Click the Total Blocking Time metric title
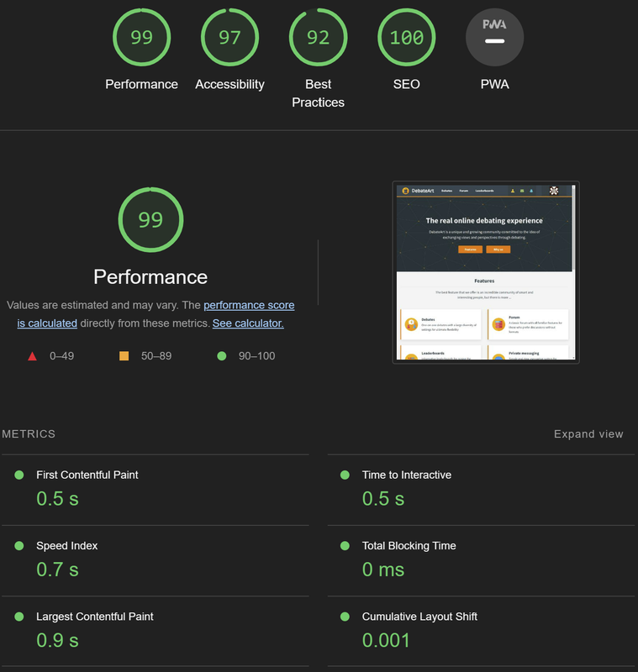Viewport: 638px width, 672px height. (x=409, y=545)
